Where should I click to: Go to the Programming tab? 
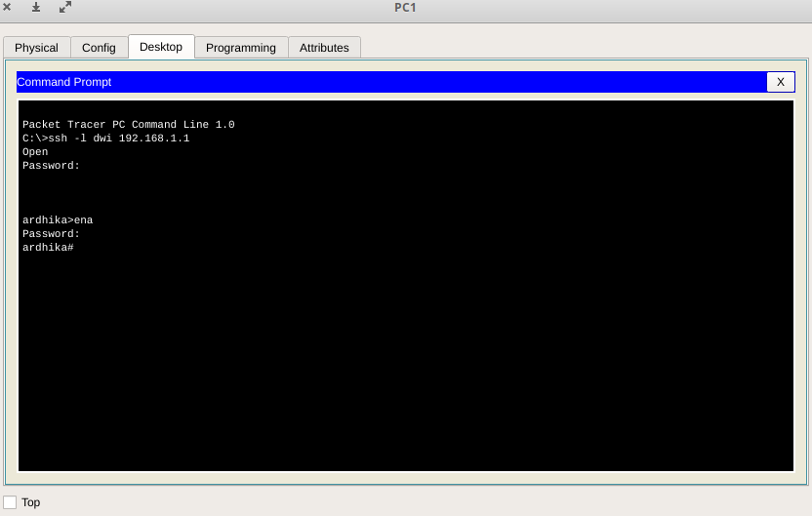coord(241,48)
